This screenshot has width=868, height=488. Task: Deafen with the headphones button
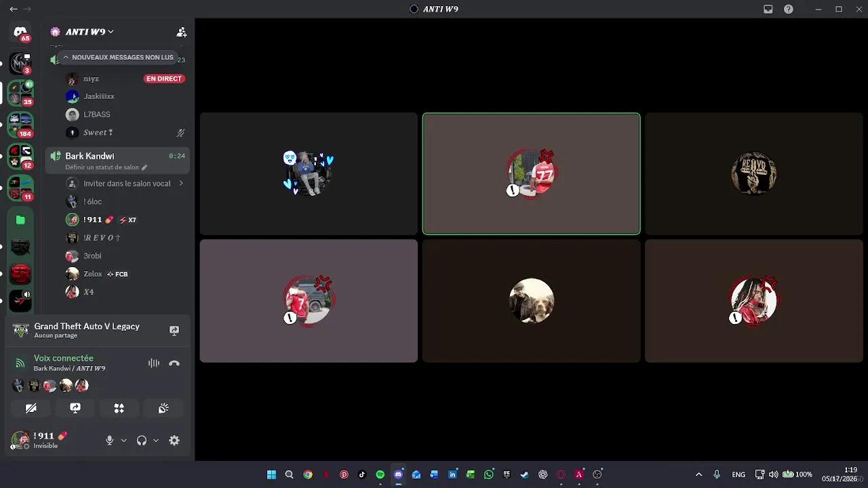tap(141, 441)
